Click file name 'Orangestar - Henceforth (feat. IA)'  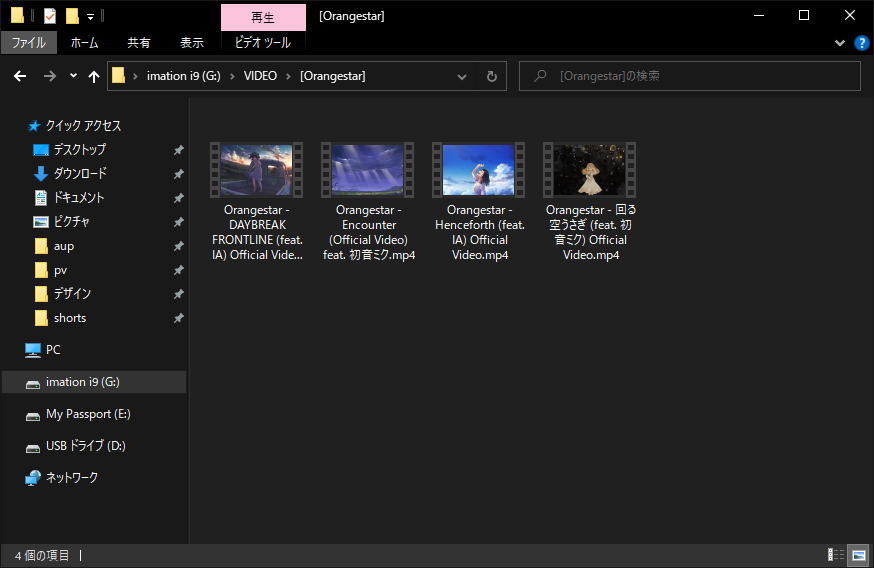[x=479, y=232]
